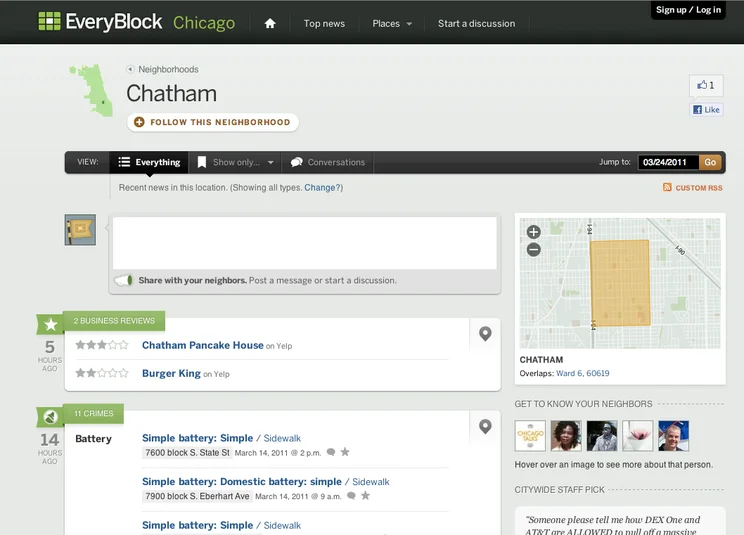Open Chatham Pancake House review
The height and width of the screenshot is (535, 744).
[203, 345]
